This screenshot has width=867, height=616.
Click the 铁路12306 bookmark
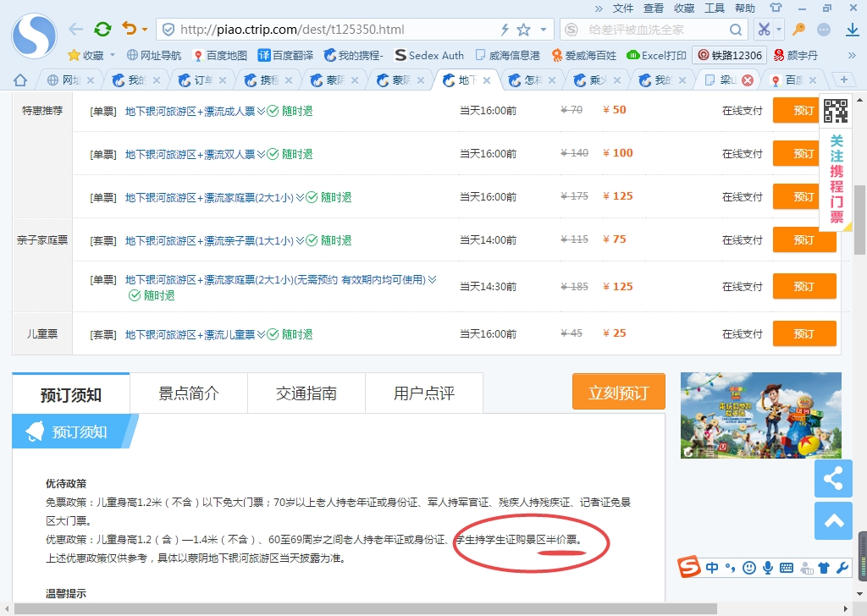[x=729, y=56]
